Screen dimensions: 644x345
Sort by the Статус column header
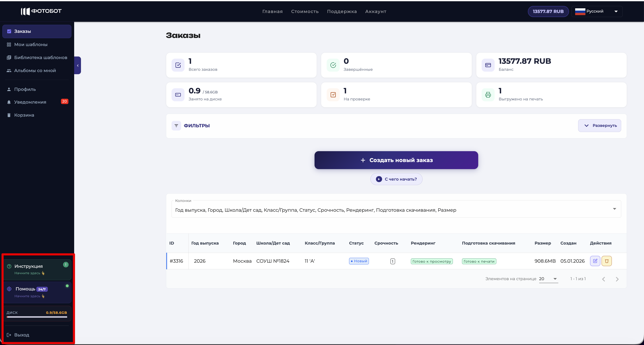pyautogui.click(x=356, y=243)
